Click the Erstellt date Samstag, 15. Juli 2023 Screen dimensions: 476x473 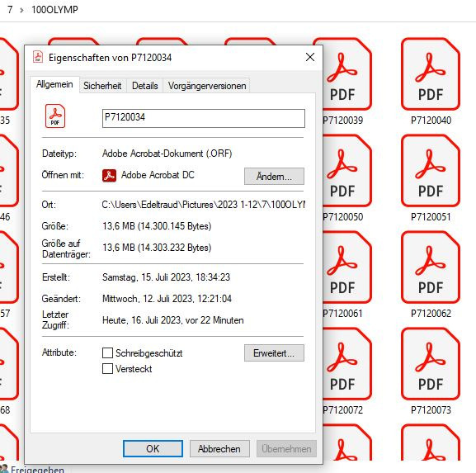click(166, 277)
